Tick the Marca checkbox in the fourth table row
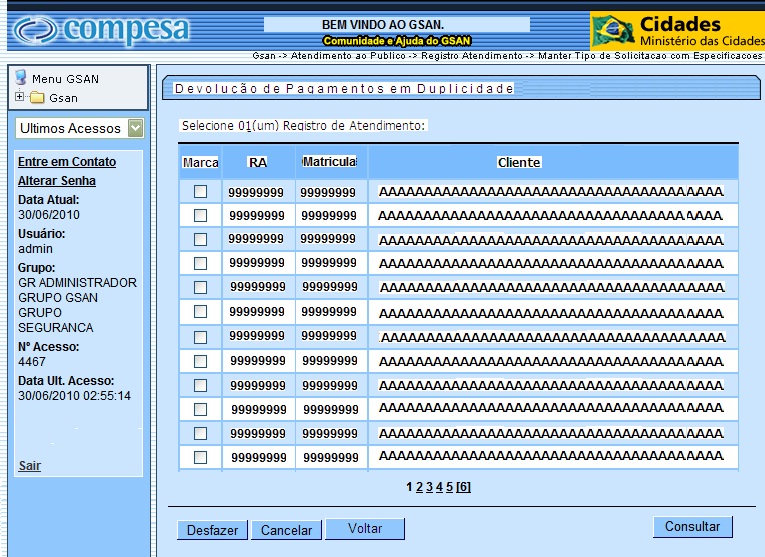 [x=201, y=263]
